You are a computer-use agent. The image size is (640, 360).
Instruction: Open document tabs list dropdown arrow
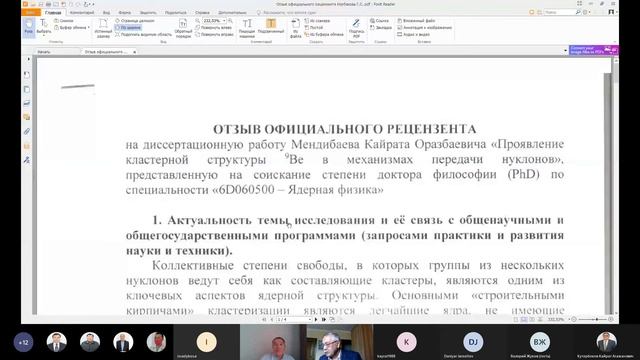565,51
